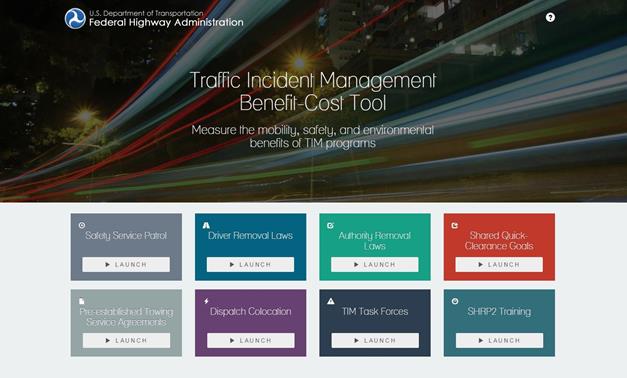The height and width of the screenshot is (378, 627).
Task: Click the Driver Removal Laws title
Action: click(x=250, y=235)
